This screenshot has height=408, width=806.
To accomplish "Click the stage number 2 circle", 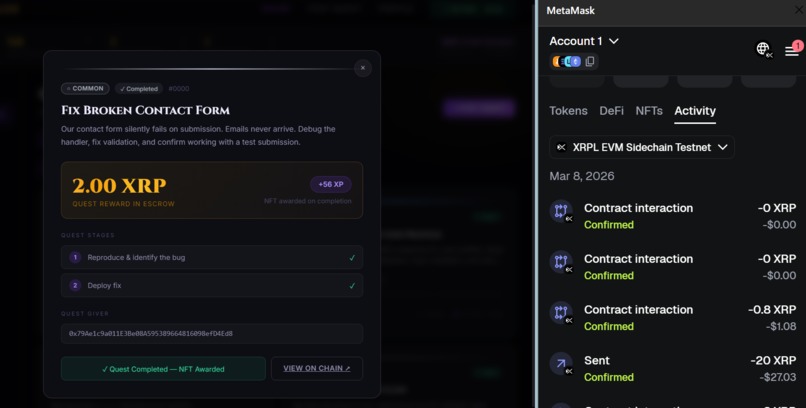I will point(75,285).
